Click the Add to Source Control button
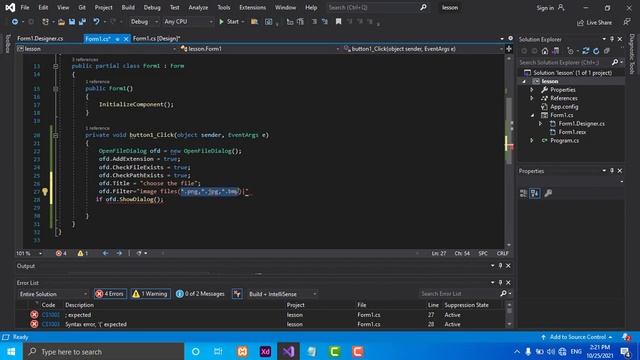640x360 pixels. click(x=577, y=337)
